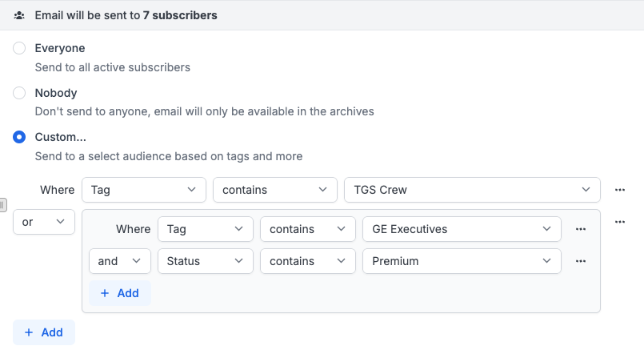644x358 pixels.
Task: Open the contains operator dropdown in the TGS Crew row
Action: tap(274, 190)
